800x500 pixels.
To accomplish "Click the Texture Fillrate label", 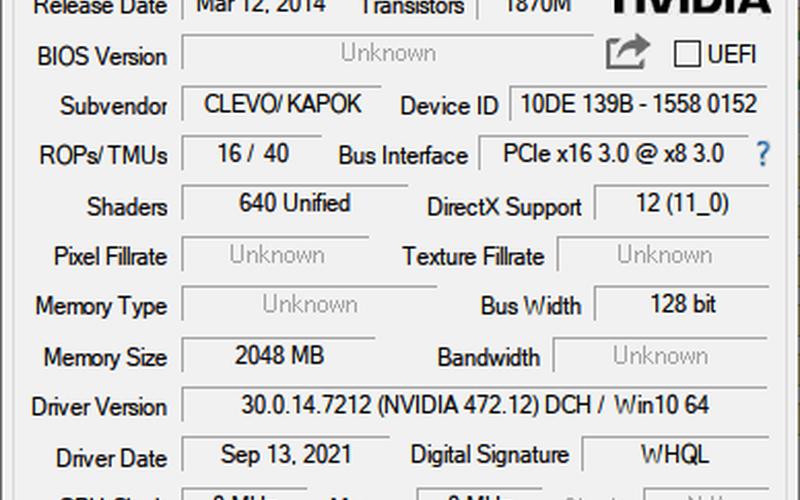I will point(473,256).
